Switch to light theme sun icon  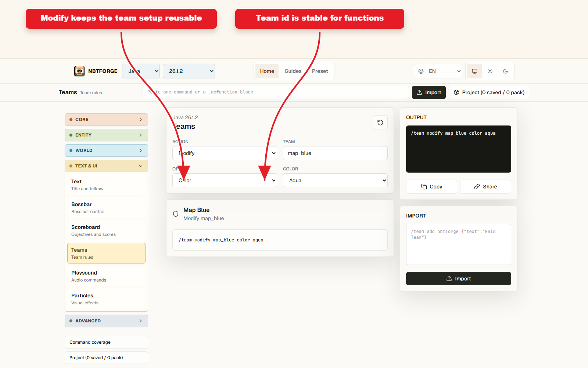click(x=490, y=71)
